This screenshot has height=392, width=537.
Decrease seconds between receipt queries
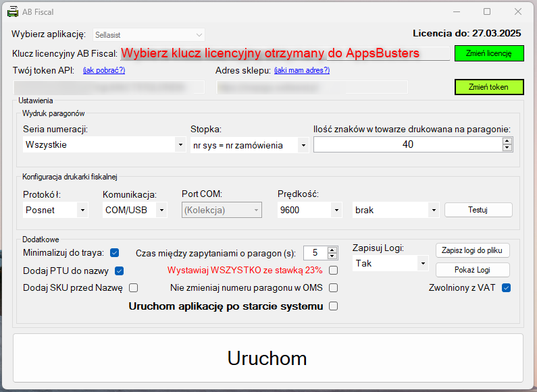coord(332,256)
